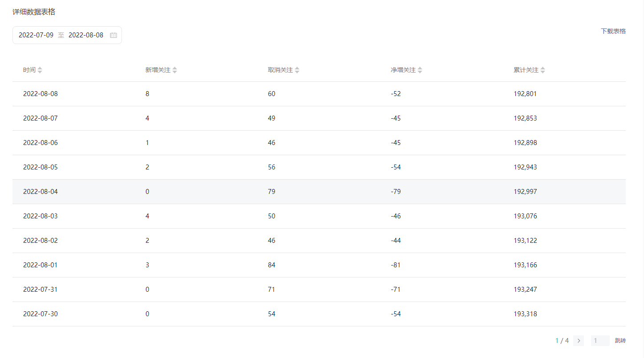Click the 跳转 jump button

pyautogui.click(x=620, y=341)
